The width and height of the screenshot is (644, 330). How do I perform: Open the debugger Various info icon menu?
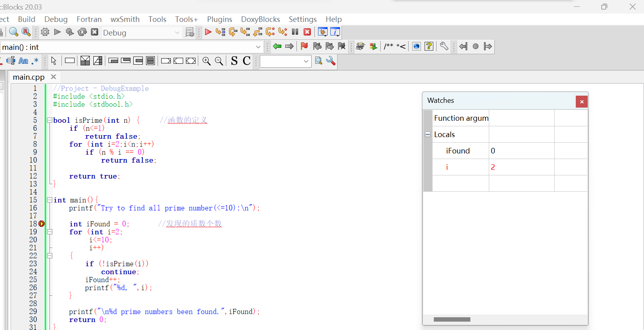tap(335, 32)
